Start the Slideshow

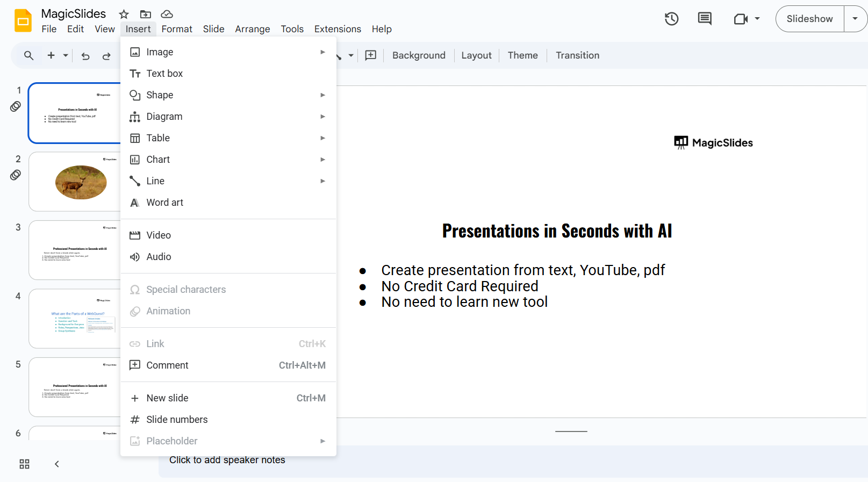(x=809, y=19)
